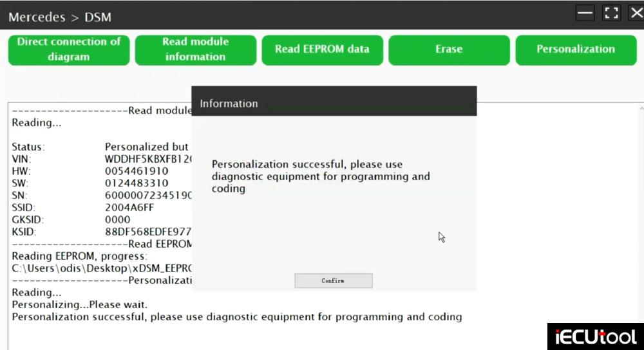Click the Read EEPROM log header line
Image resolution: width=644 pixels, height=350 pixels.
point(102,244)
